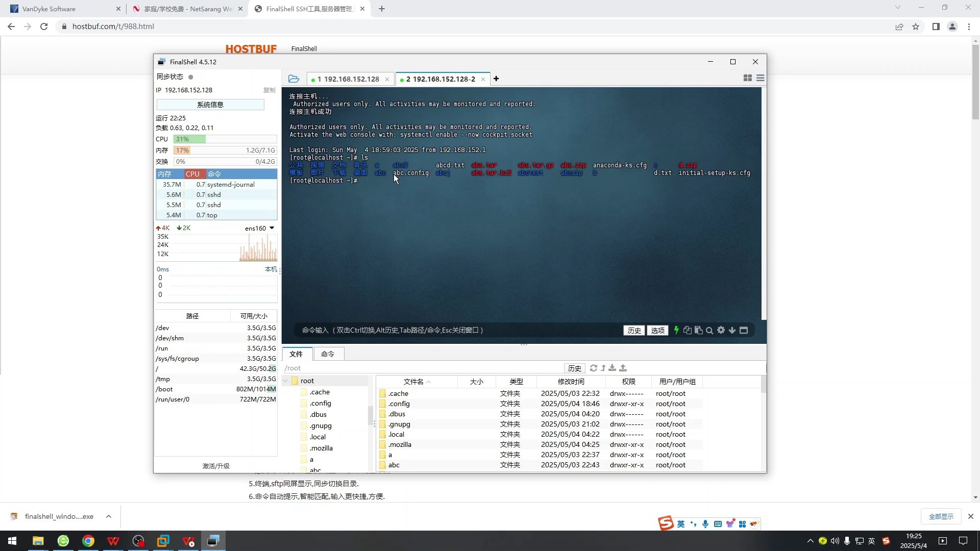Switch to the 命令 panel tab
980x551 pixels.
pyautogui.click(x=328, y=354)
